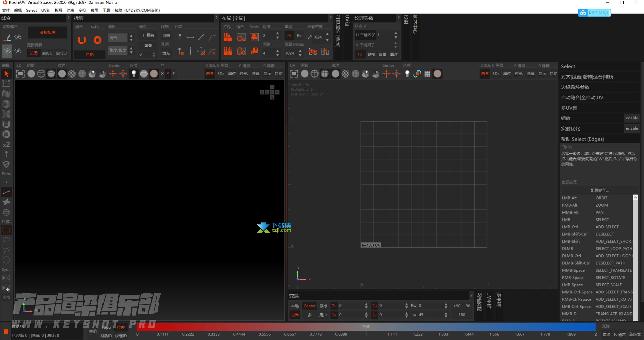
Task: Click the shield icon in left sidebar
Action: tap(6, 164)
